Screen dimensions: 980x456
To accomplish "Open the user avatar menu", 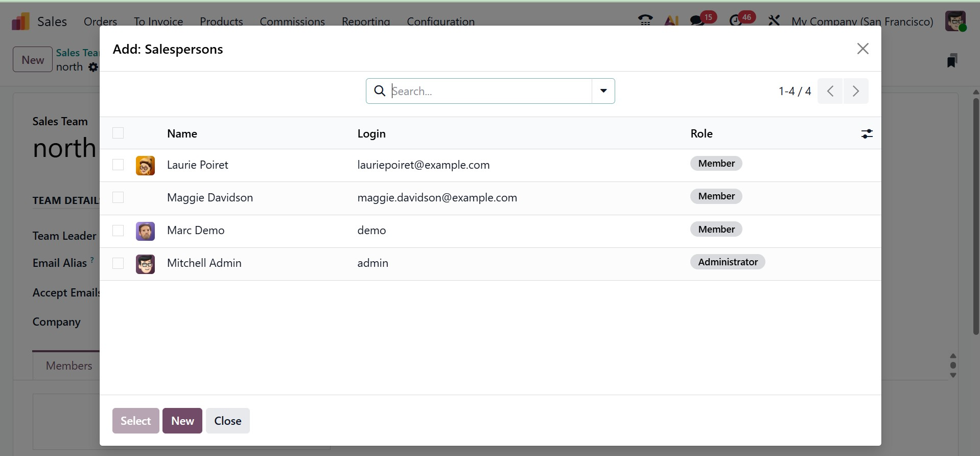I will (955, 21).
